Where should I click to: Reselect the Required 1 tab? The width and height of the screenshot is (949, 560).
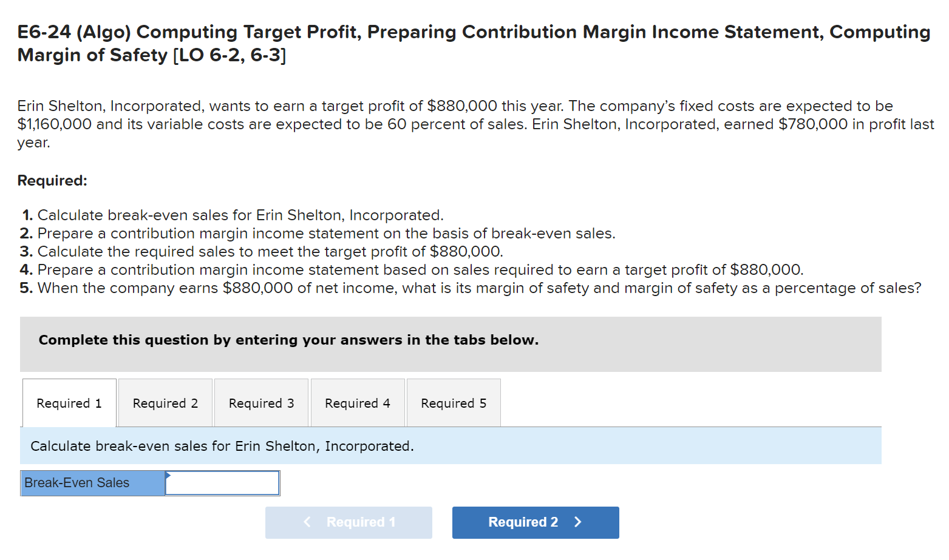click(x=69, y=403)
